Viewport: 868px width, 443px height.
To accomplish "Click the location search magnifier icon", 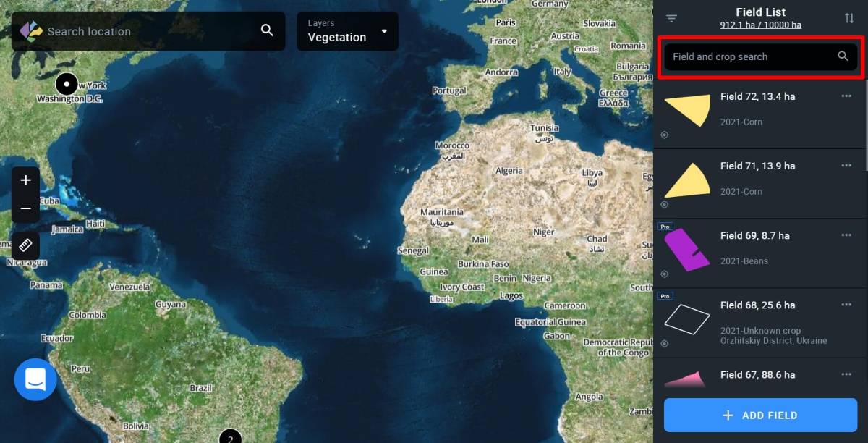I will [x=267, y=30].
